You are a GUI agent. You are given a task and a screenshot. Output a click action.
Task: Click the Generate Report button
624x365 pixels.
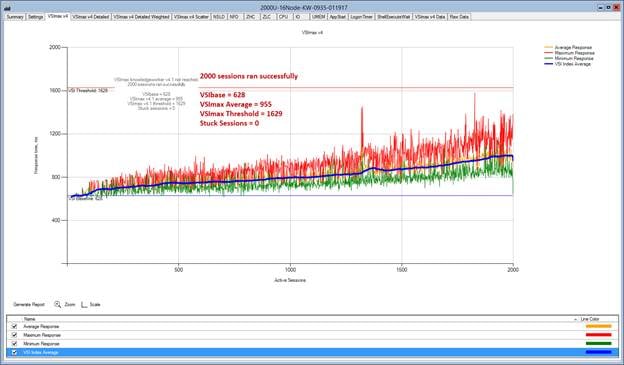pos(29,304)
